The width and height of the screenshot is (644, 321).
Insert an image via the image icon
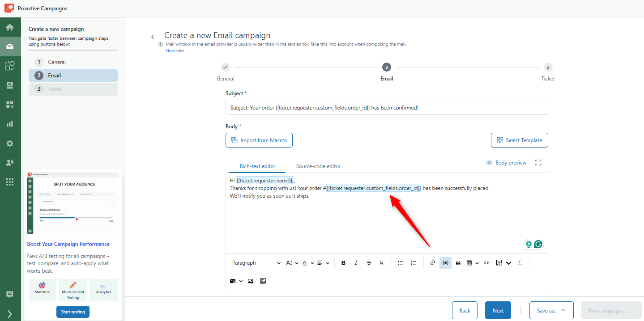coord(250,281)
